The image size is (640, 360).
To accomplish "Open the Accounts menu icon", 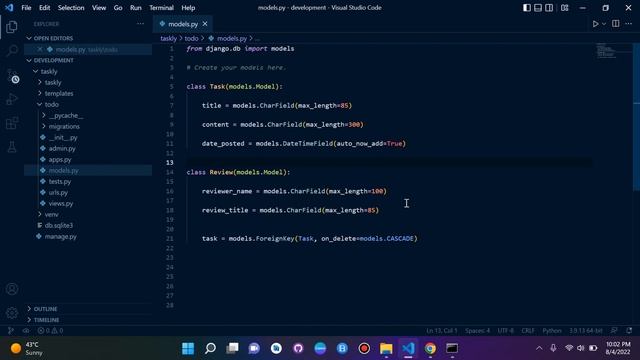I will 12,289.
